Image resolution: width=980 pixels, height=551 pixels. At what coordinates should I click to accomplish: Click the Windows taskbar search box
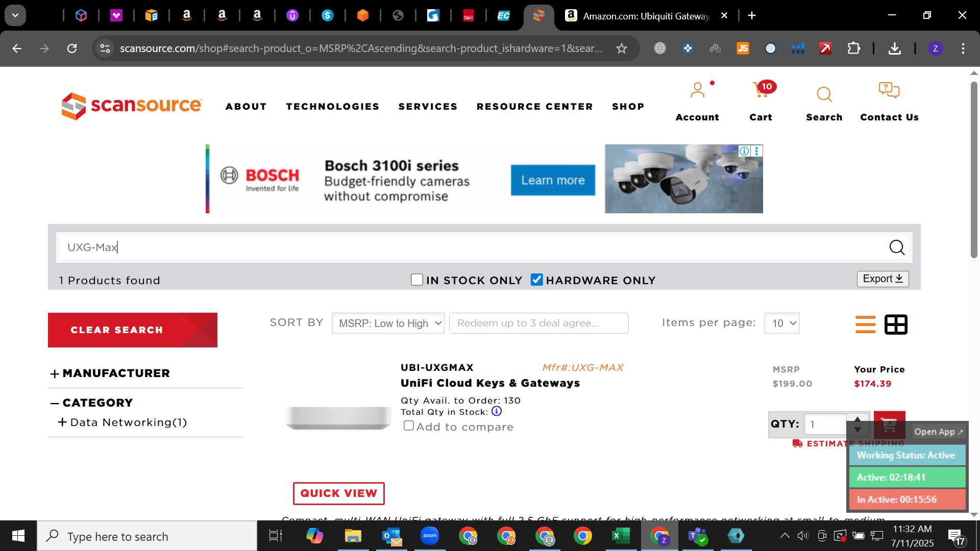pos(147,536)
